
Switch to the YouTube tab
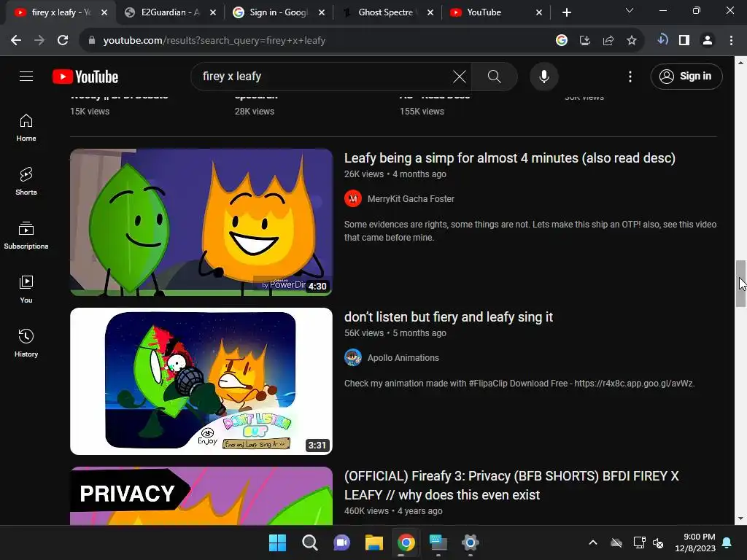(x=495, y=12)
